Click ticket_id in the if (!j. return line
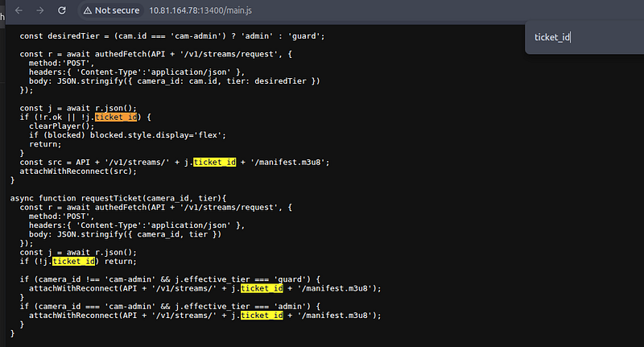This screenshot has height=347, width=644. [x=73, y=261]
